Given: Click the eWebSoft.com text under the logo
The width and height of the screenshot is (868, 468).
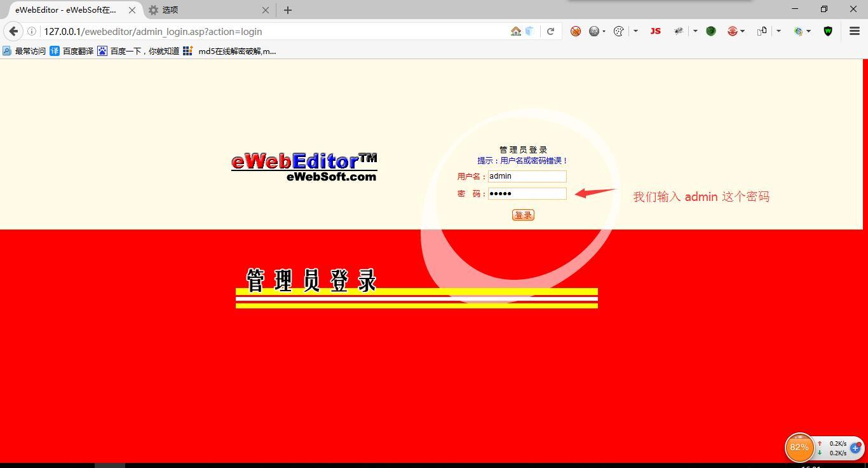Looking at the screenshot, I should pos(332,177).
